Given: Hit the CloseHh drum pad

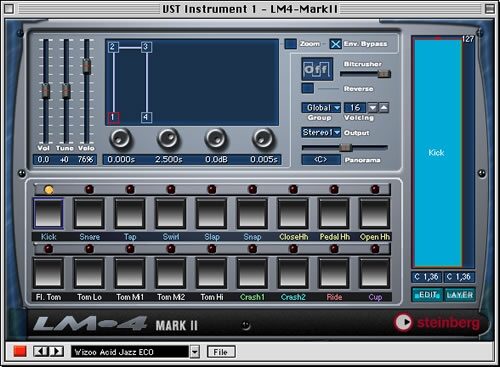Looking at the screenshot, I should pos(293,213).
